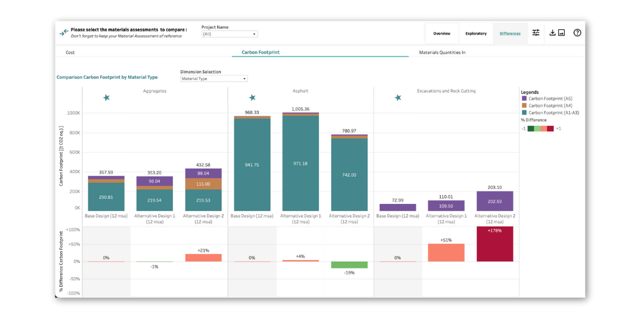Go to Materials Quantities In section
The width and height of the screenshot is (644, 322).
point(442,52)
